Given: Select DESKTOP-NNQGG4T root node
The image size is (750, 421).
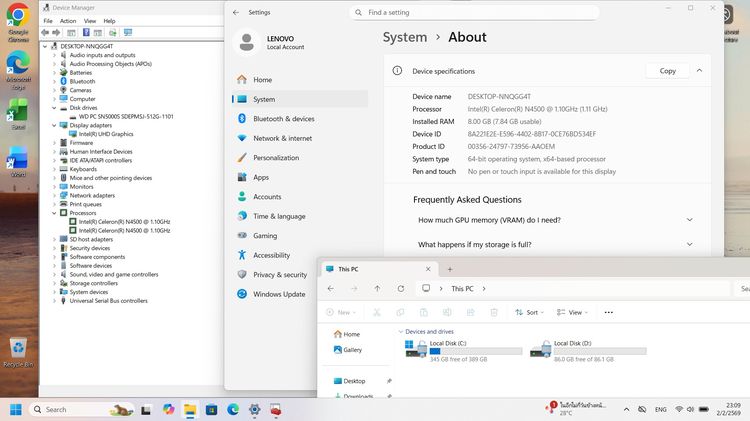Looking at the screenshot, I should pos(87,46).
